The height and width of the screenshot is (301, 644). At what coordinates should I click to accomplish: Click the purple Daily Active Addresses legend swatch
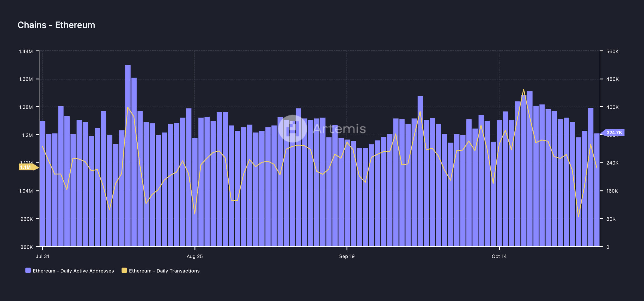pyautogui.click(x=28, y=271)
